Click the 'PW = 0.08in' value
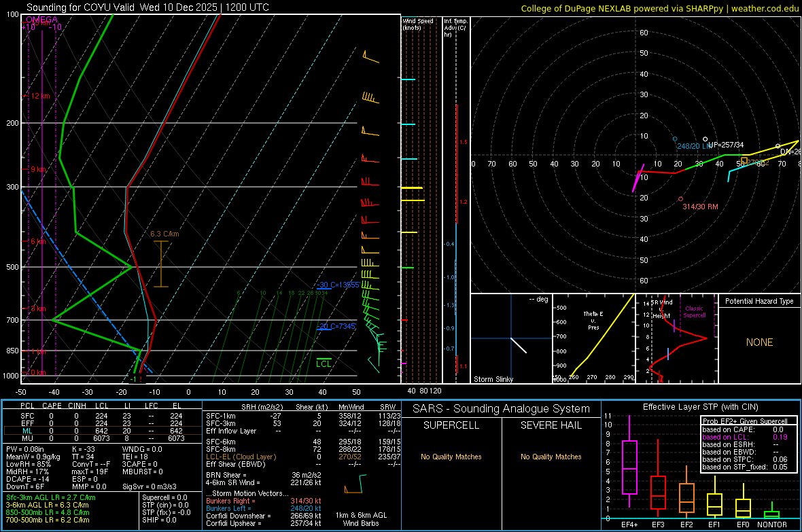 coord(24,449)
